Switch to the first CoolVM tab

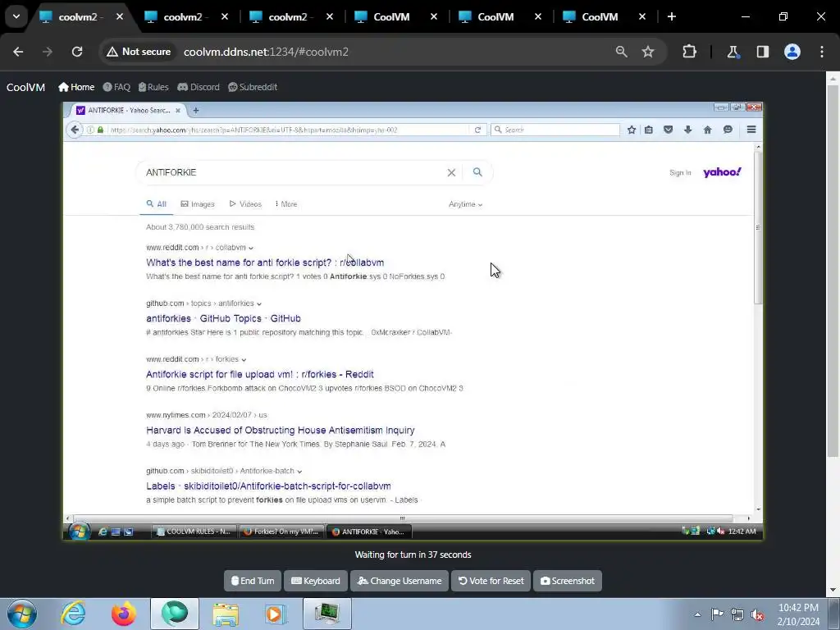[391, 17]
